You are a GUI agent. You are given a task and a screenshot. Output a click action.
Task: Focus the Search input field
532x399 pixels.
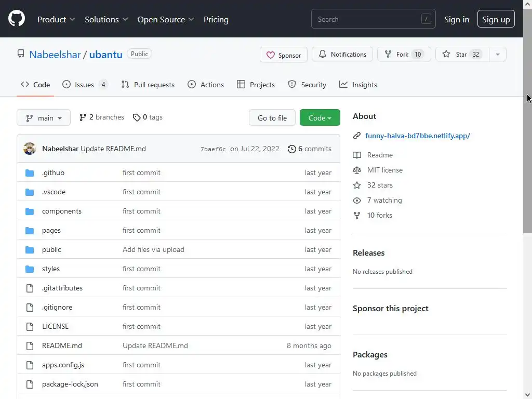point(373,19)
